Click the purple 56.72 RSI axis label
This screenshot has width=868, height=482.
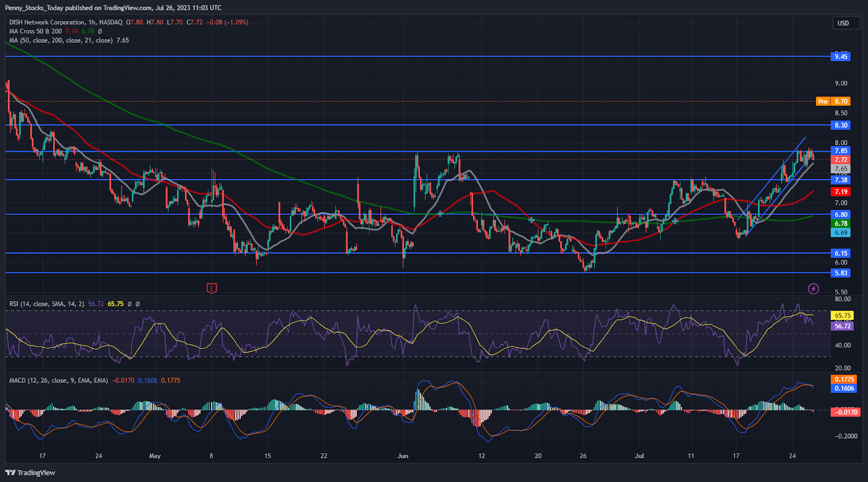(843, 326)
